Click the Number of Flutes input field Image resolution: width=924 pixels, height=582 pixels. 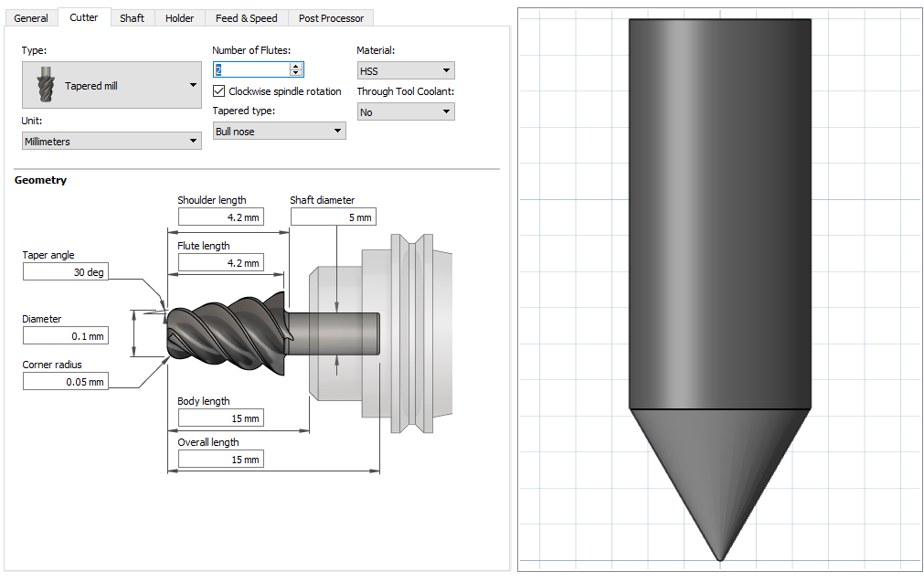pyautogui.click(x=251, y=69)
